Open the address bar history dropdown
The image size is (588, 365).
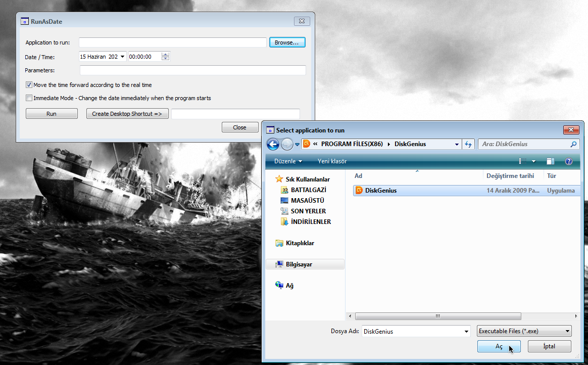pyautogui.click(x=456, y=144)
